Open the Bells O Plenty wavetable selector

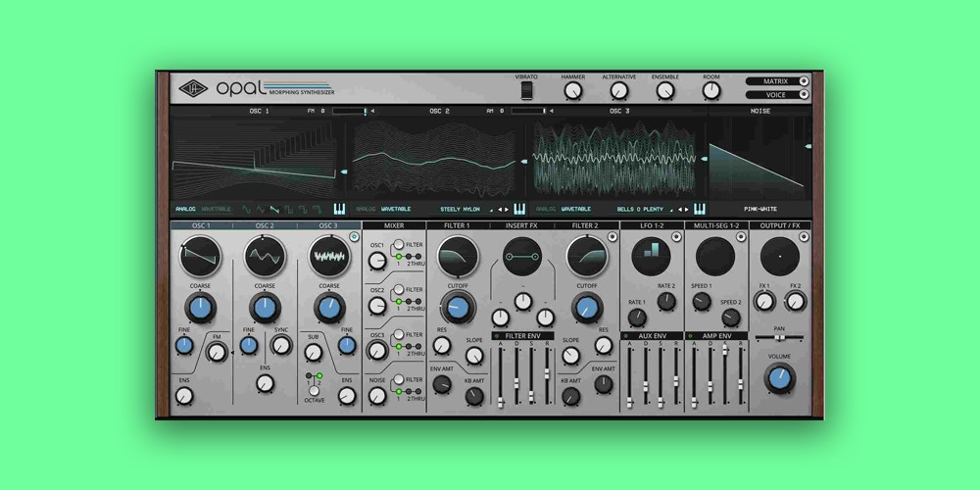point(643,209)
